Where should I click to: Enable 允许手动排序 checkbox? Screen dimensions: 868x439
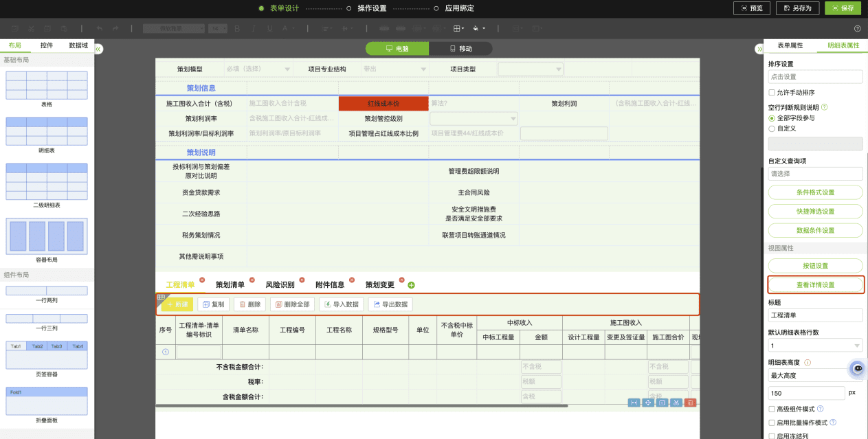point(772,92)
